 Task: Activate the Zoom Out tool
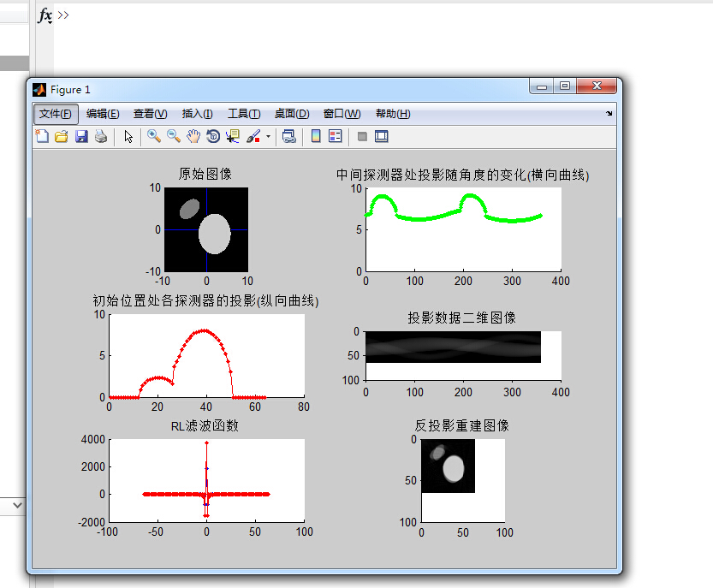click(x=173, y=136)
